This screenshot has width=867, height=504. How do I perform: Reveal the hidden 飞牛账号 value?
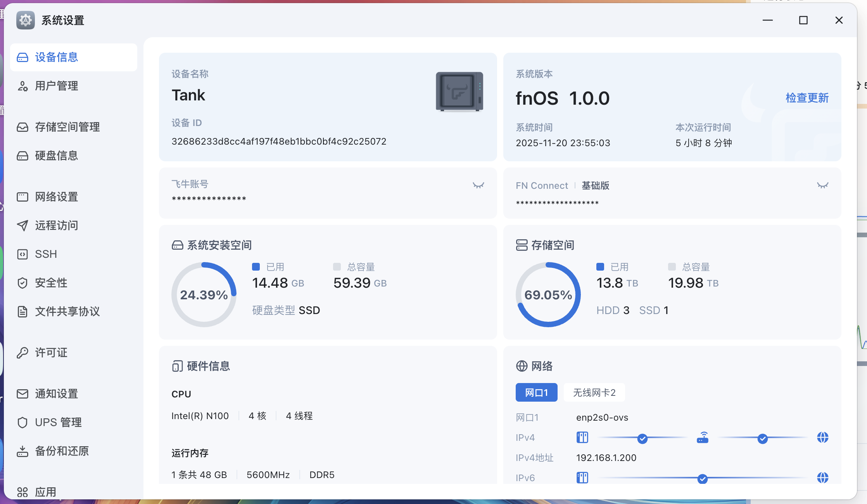pyautogui.click(x=478, y=185)
